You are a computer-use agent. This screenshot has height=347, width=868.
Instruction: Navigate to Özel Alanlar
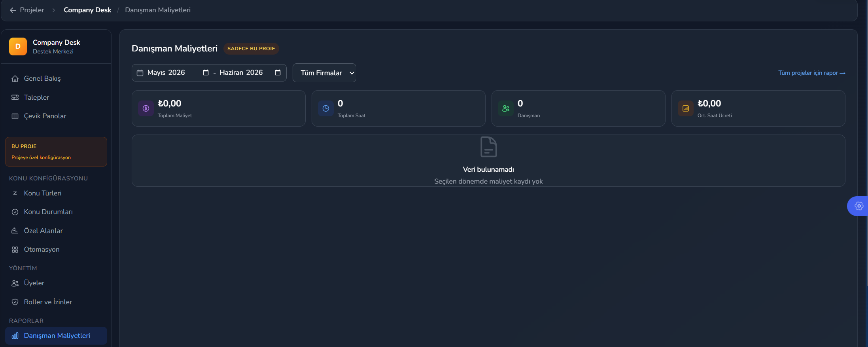[x=56, y=231]
